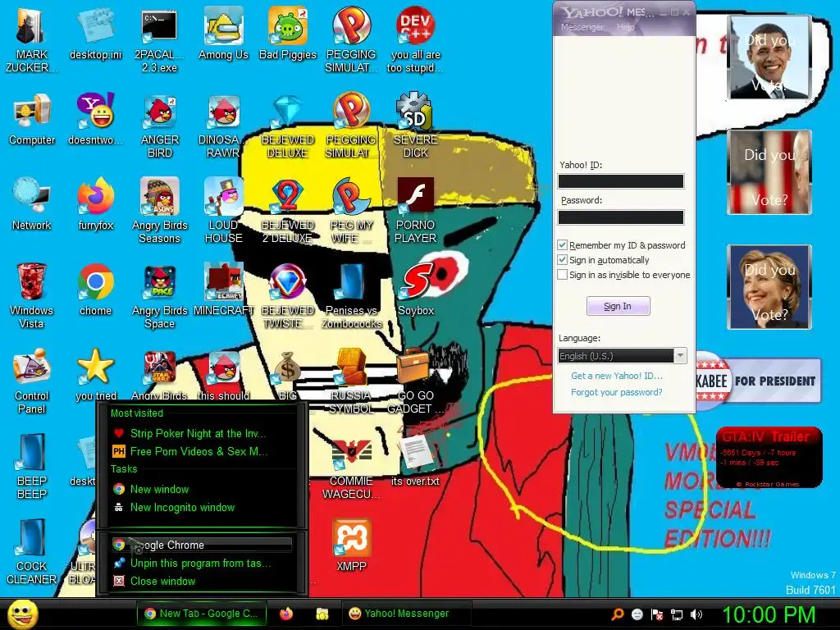
Task: Enable 'Sign in as invisible to everyone'
Action: [x=562, y=274]
